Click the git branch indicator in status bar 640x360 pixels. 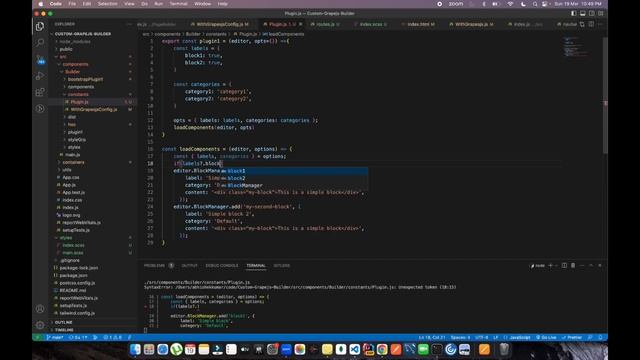click(x=55, y=338)
